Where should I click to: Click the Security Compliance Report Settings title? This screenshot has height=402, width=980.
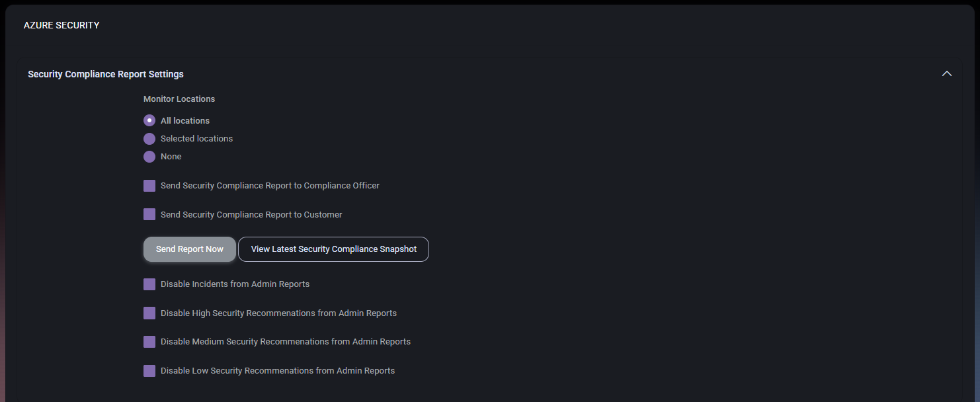(x=105, y=74)
